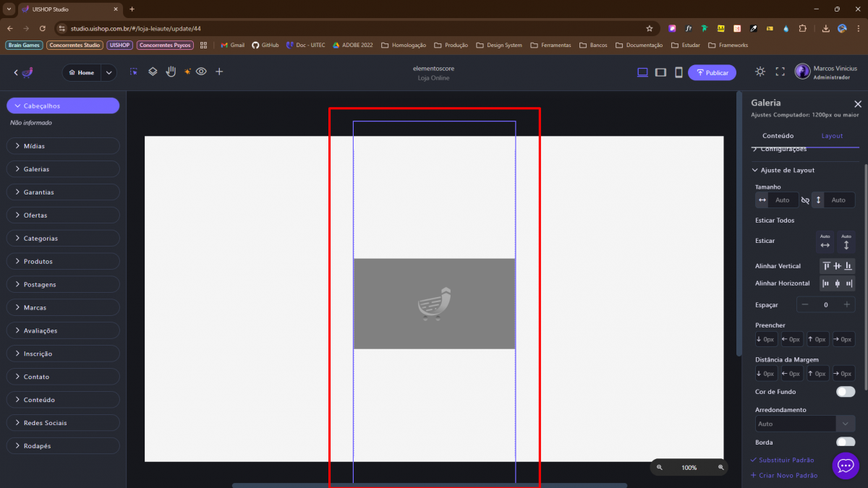Toggle the preview eye icon
The image size is (868, 488).
201,72
